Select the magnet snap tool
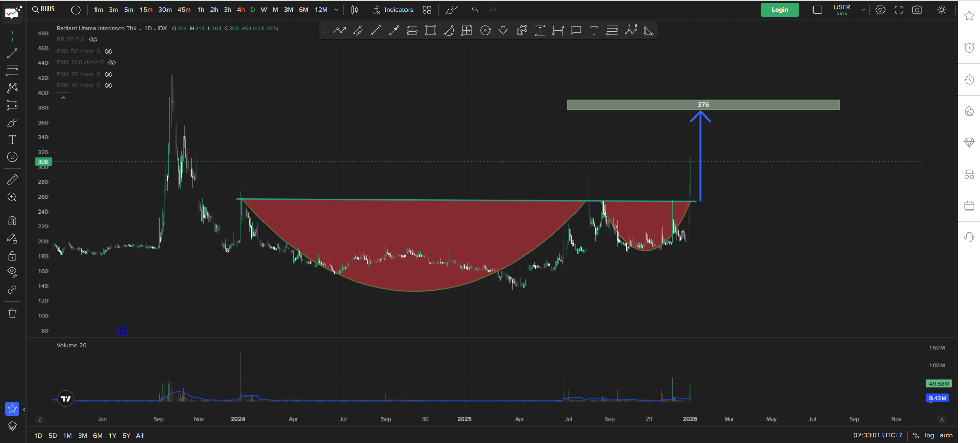 12,221
